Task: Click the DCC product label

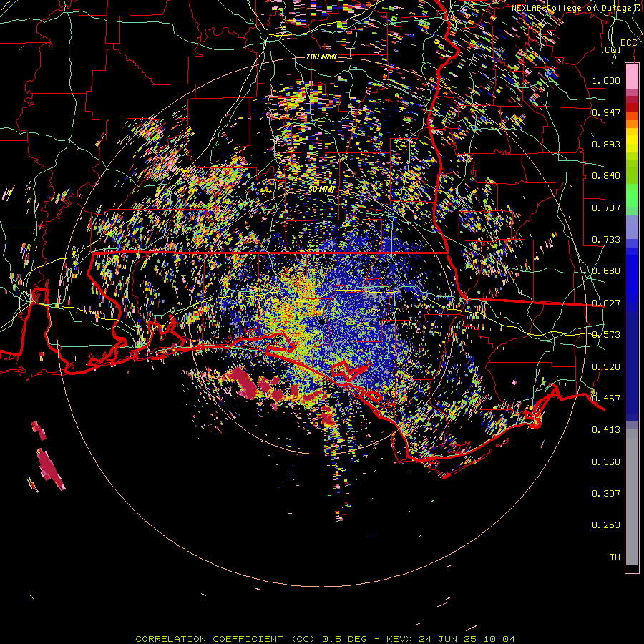Action: [628, 43]
